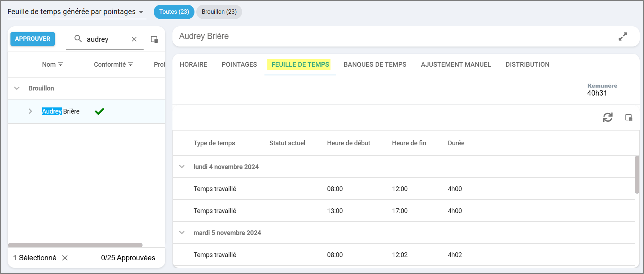Click the green conformity checkmark for Audrey Brière
Screen dimensions: 644x274
[100, 111]
